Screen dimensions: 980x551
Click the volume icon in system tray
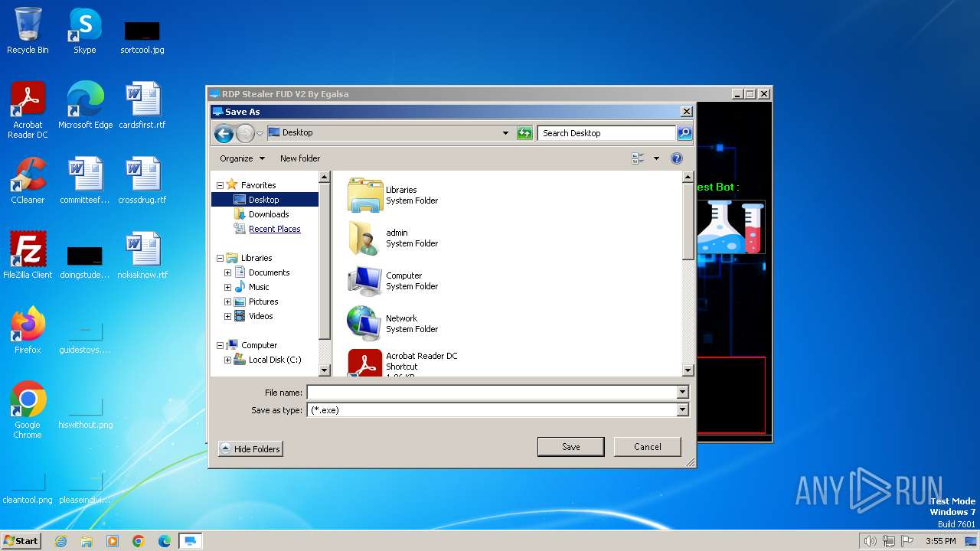click(870, 541)
